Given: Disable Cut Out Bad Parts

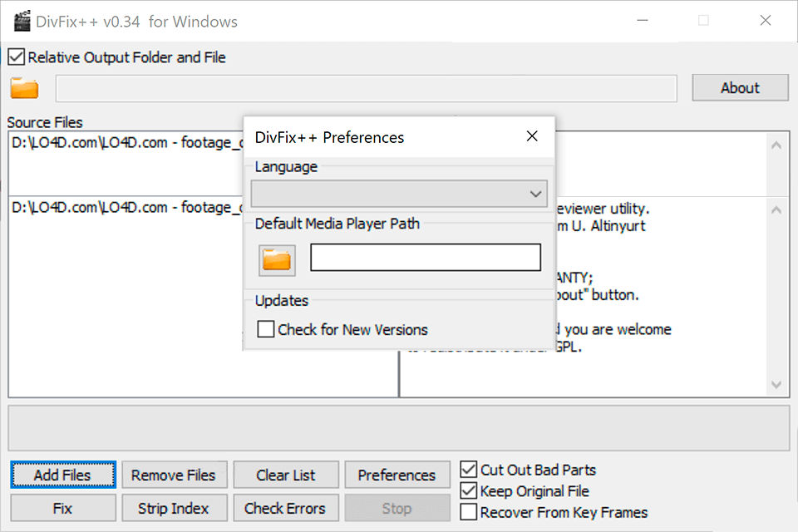Looking at the screenshot, I should 470,470.
